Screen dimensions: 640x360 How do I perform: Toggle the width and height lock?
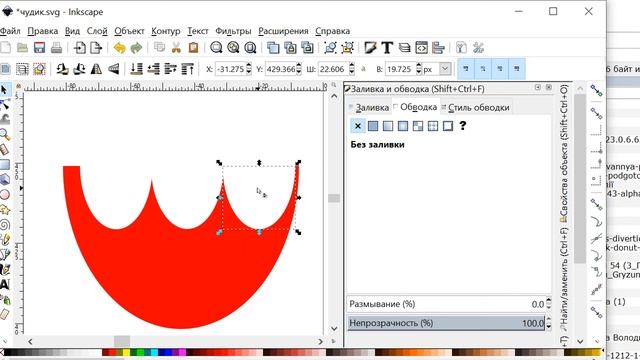(x=363, y=69)
